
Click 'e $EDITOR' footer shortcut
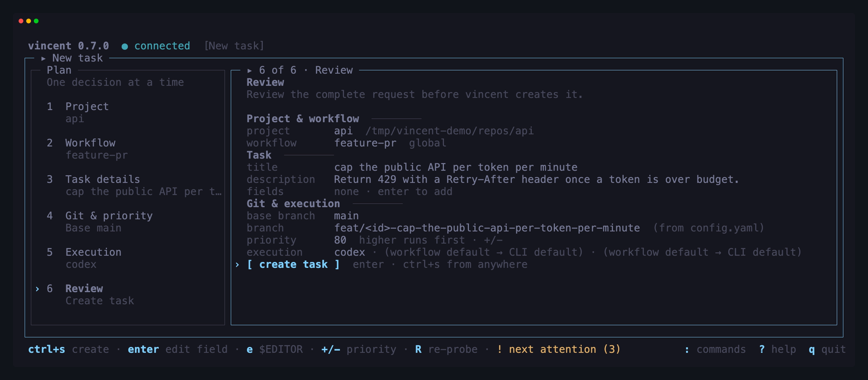275,350
